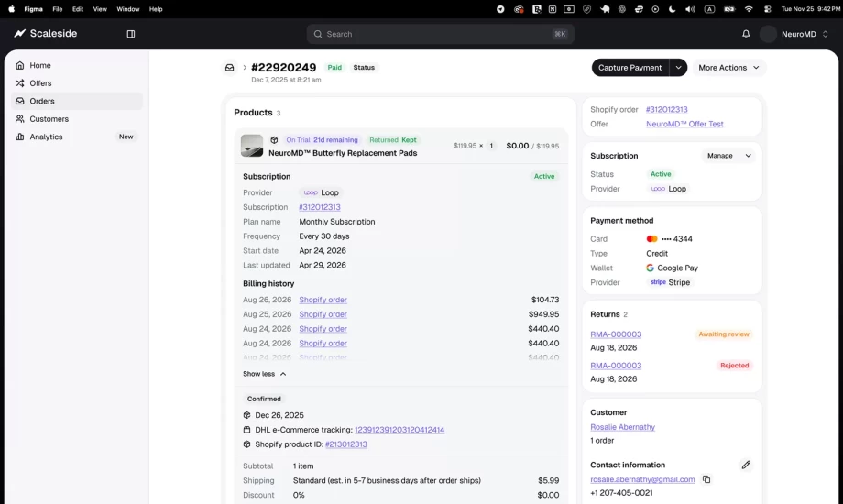
Task: Click the Loop logo in sidebar Subscription card
Action: tap(658, 189)
